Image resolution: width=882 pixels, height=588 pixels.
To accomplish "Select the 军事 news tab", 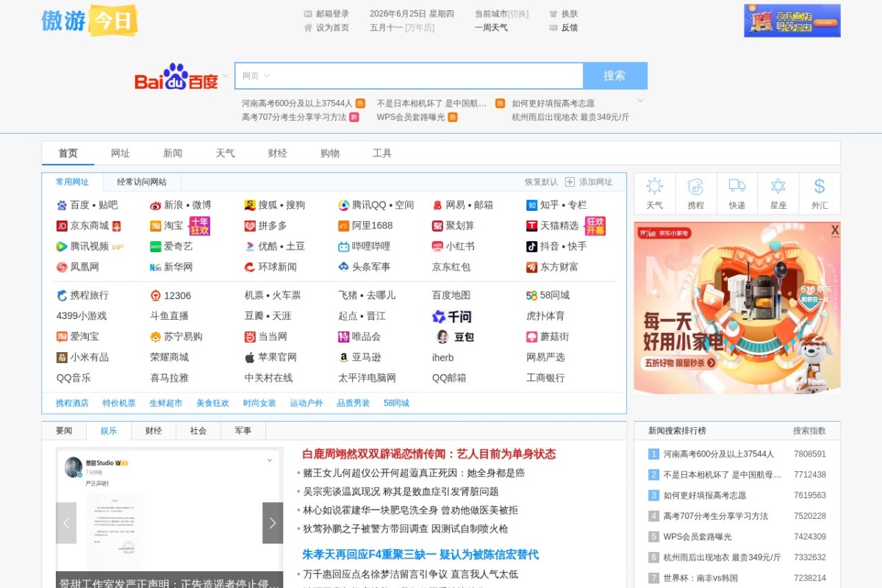I will tap(243, 431).
